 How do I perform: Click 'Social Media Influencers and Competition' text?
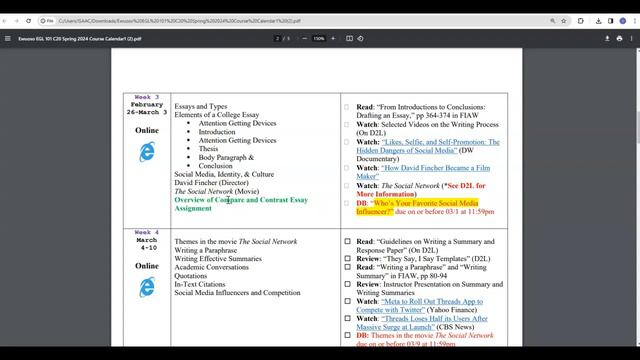tap(237, 293)
